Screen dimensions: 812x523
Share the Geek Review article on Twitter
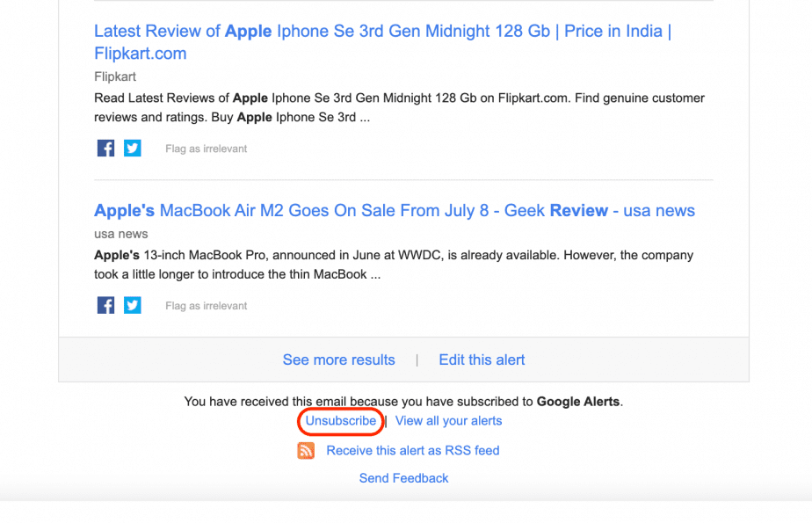point(132,305)
